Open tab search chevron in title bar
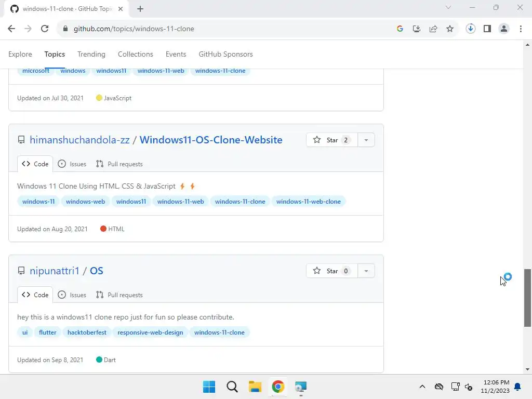532x399 pixels. 448,7
